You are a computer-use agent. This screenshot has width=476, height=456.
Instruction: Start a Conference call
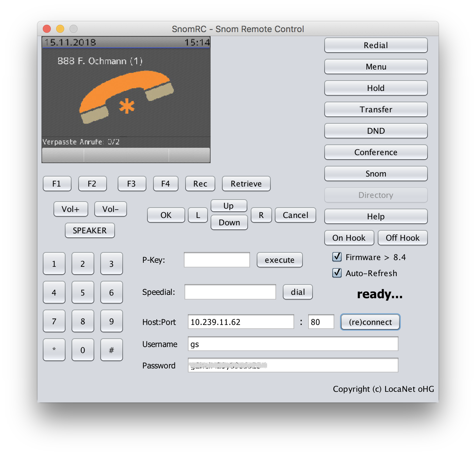coord(376,152)
